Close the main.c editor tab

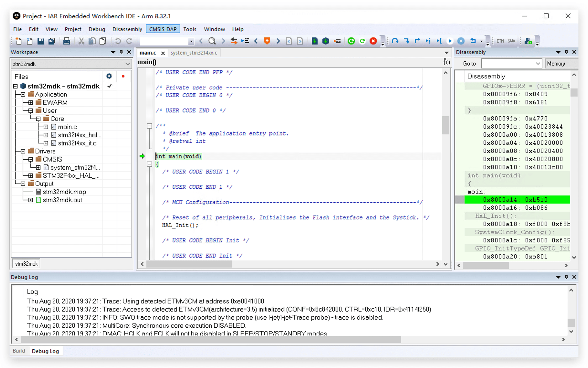[x=163, y=53]
